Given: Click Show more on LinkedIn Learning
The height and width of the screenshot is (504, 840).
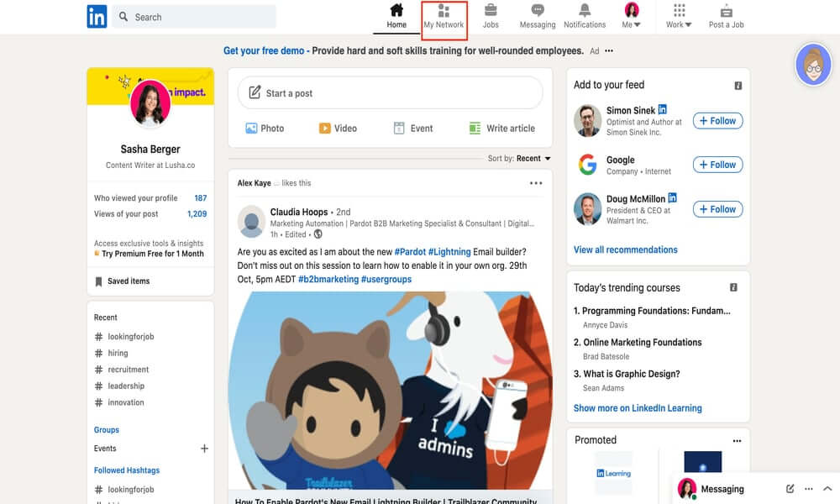Looking at the screenshot, I should (x=638, y=408).
